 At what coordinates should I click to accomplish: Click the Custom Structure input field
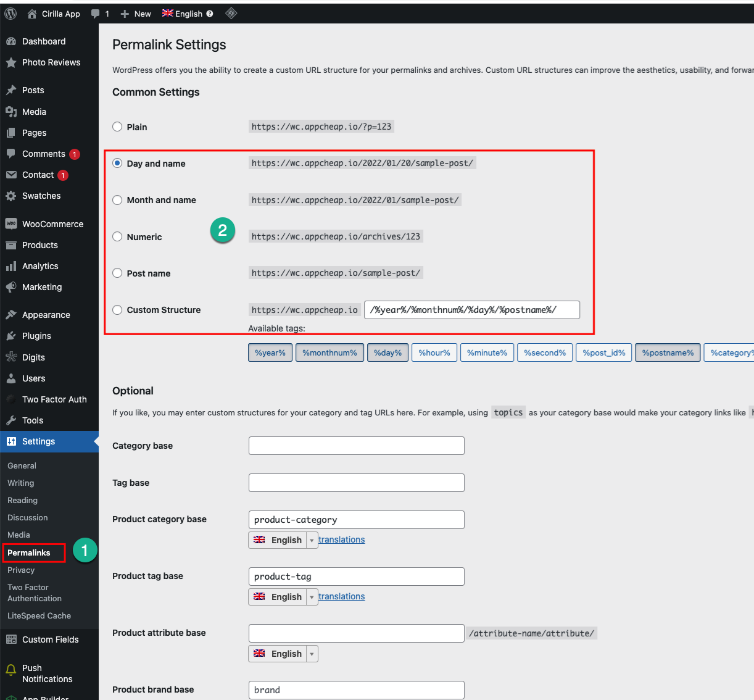coord(472,310)
